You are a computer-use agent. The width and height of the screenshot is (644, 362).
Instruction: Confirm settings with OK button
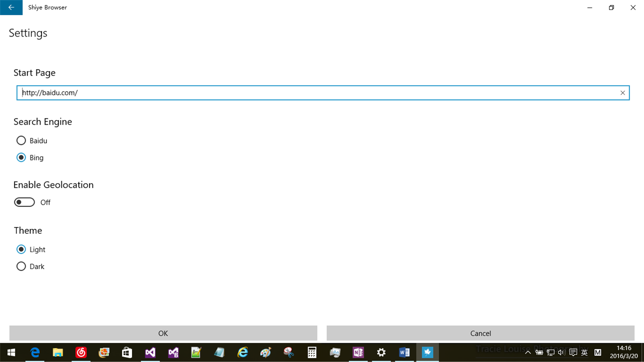pos(163,333)
